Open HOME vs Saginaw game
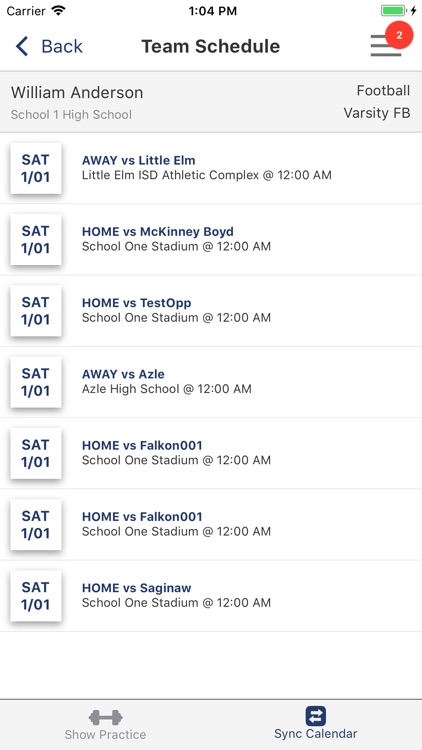422x750 pixels. [211, 596]
